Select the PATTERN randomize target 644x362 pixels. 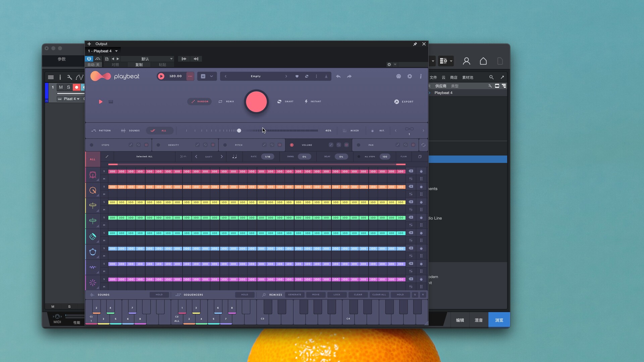coord(101,131)
